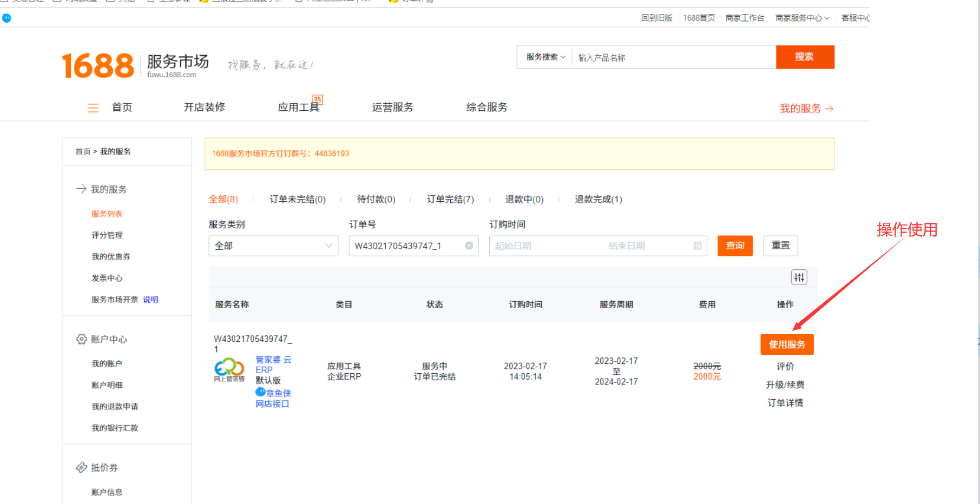Viewport: 980px width, 504px height.
Task: Open 账户明细 in the sidebar
Action: (107, 385)
